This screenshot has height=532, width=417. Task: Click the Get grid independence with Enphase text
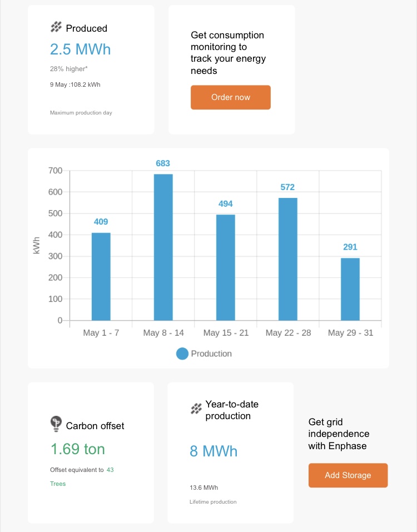pos(339,434)
